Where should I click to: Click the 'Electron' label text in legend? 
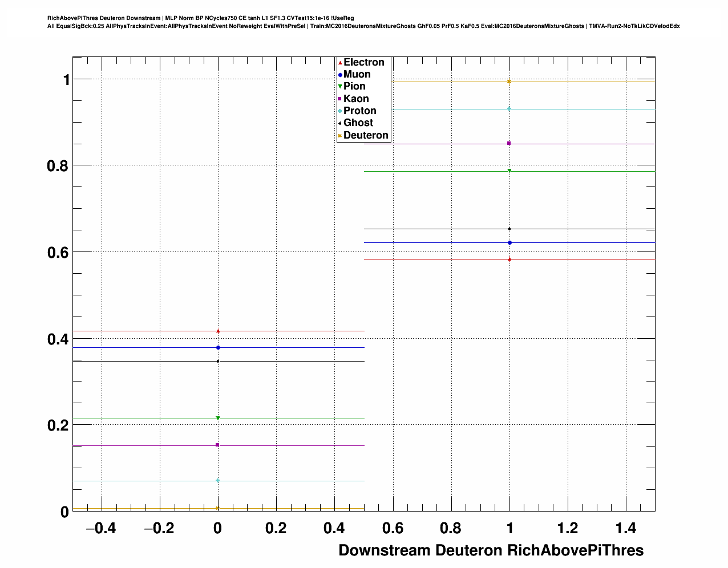tap(363, 62)
